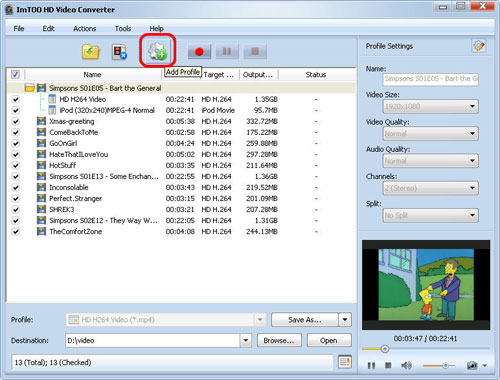Click the film icon beside Xmas-greeting
The width and height of the screenshot is (500, 380).
click(41, 121)
